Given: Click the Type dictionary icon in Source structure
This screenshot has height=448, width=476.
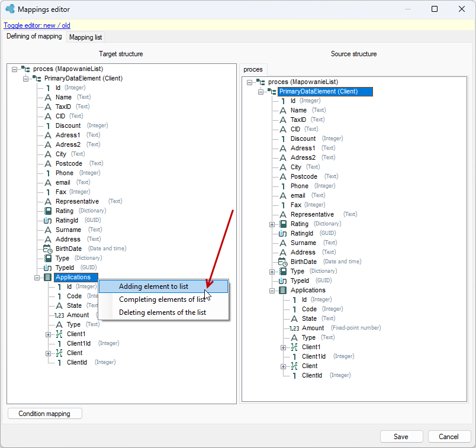Looking at the screenshot, I should click(x=283, y=272).
